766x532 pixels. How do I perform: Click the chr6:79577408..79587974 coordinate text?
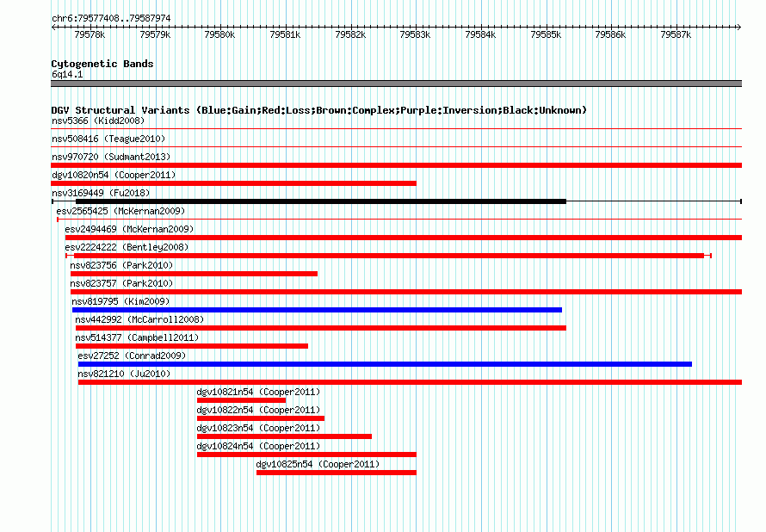(x=111, y=18)
